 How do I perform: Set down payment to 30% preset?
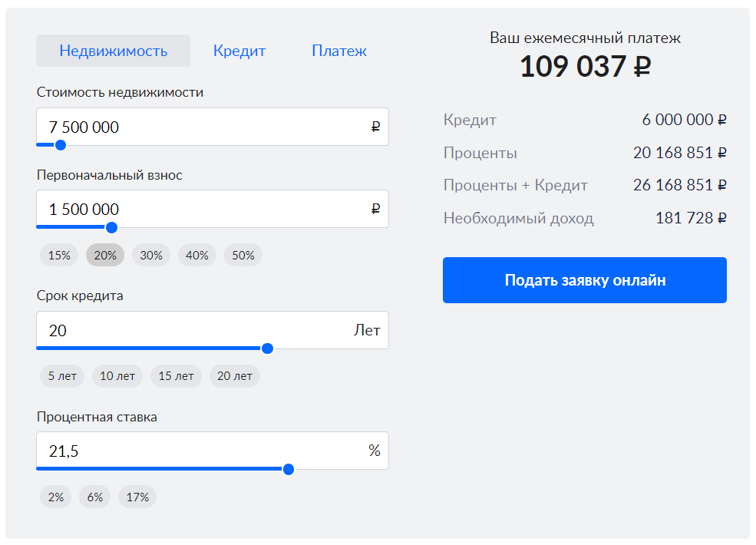coord(151,256)
